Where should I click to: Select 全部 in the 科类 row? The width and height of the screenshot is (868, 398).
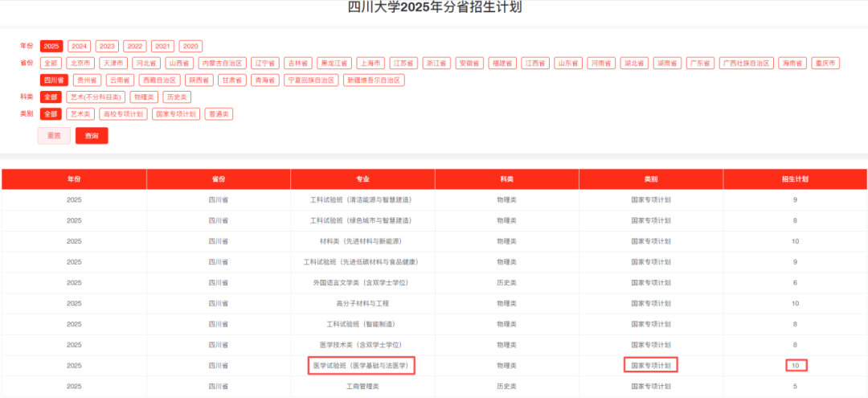[x=51, y=97]
